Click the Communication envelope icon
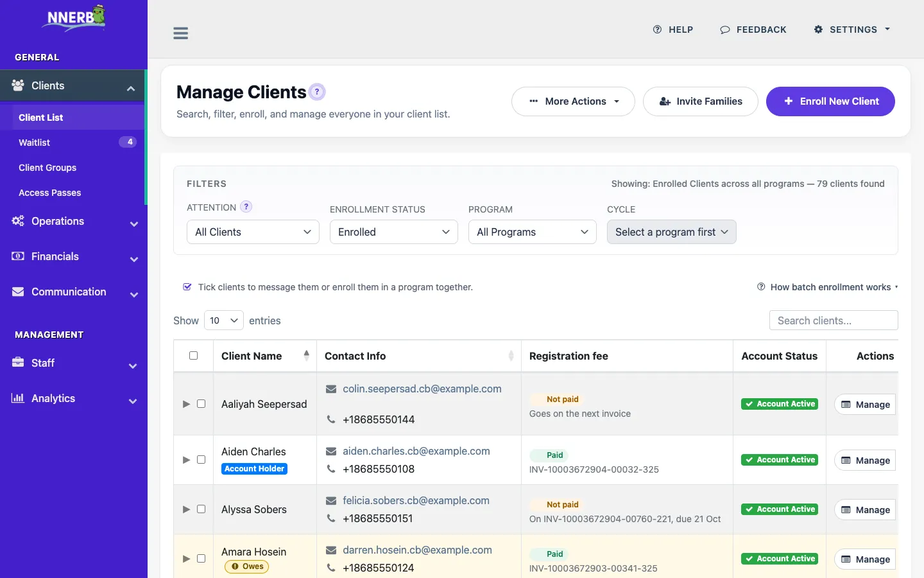 tap(18, 292)
